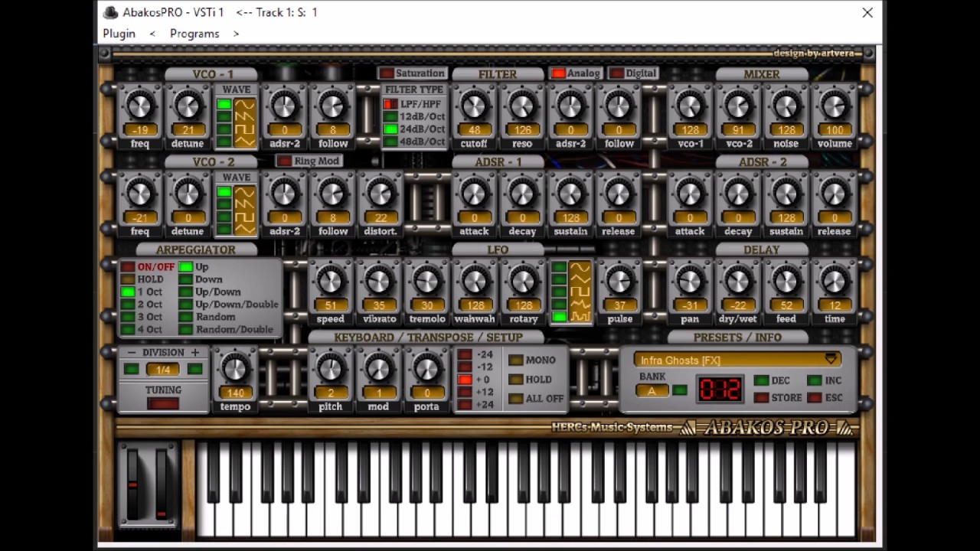Click the INC preset LED
This screenshot has height=551, width=980.
coord(814,380)
